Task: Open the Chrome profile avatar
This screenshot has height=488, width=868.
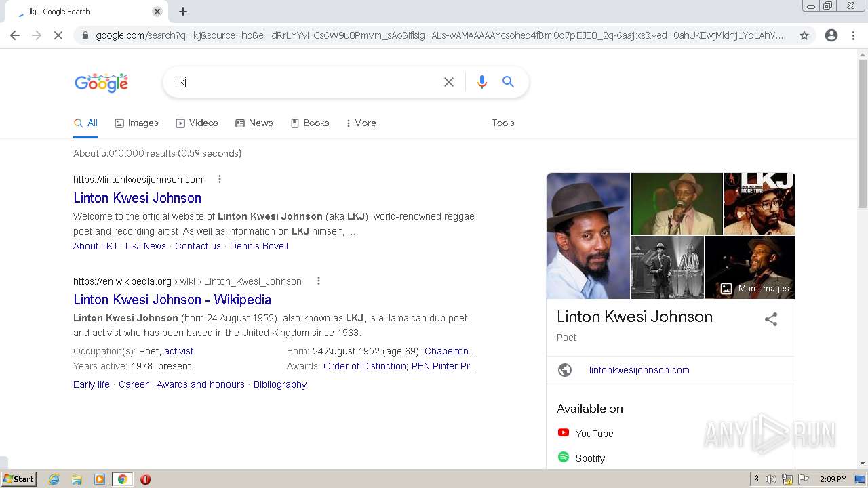Action: pyautogui.click(x=831, y=35)
